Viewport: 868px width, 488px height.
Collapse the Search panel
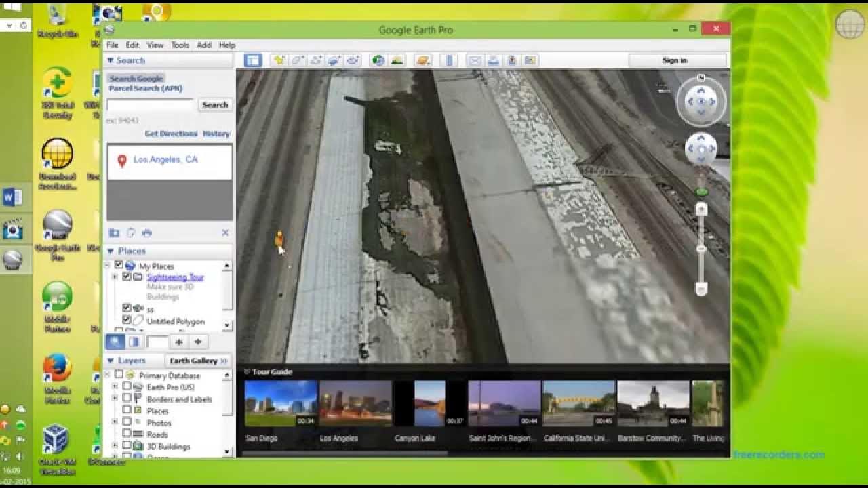coord(111,60)
